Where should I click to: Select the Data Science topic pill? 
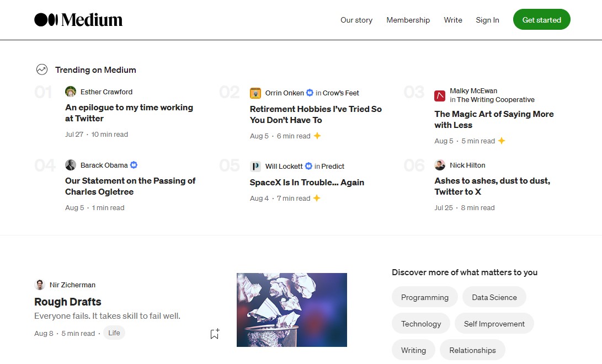coord(494,297)
